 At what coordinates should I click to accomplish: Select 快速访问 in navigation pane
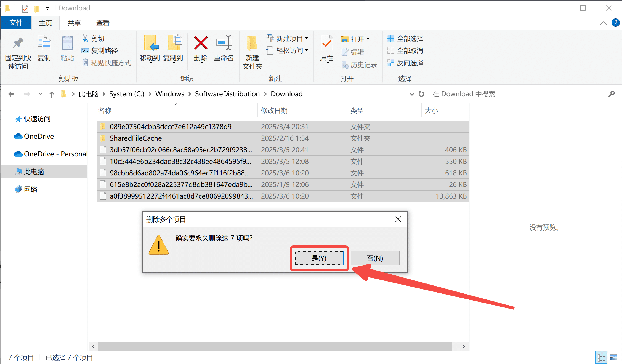pos(33,119)
